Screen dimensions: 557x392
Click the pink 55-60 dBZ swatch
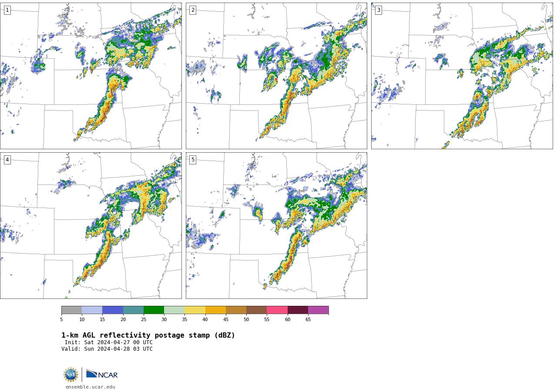(277, 310)
